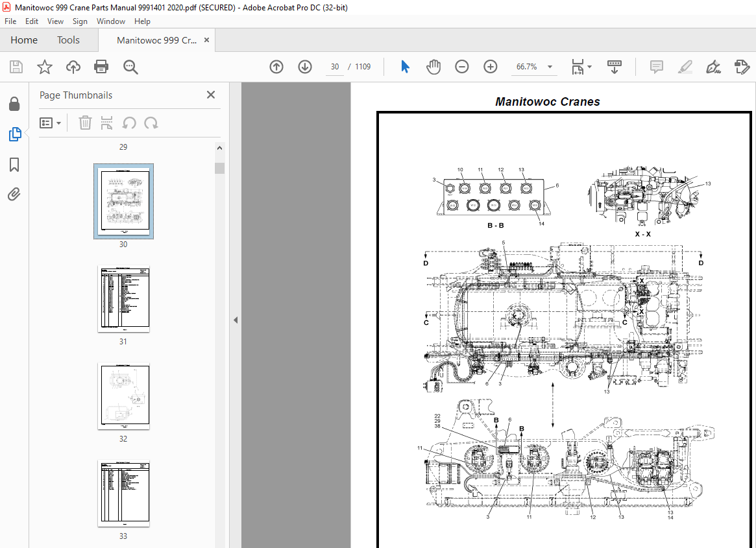Activate the Hand pan tool

[x=433, y=67]
